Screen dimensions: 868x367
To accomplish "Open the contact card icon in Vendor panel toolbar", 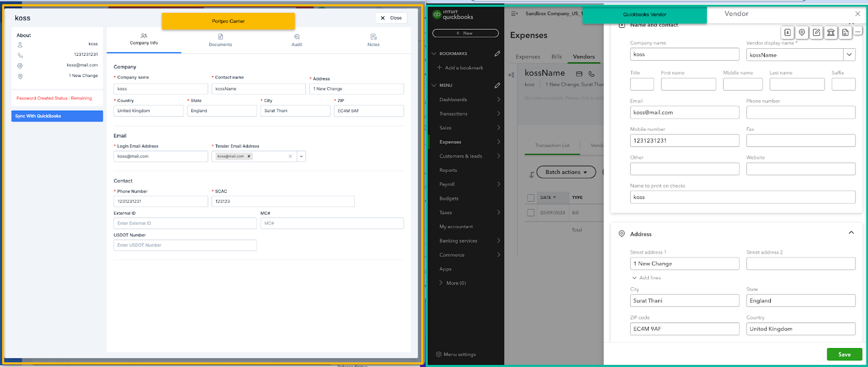I will tap(788, 33).
